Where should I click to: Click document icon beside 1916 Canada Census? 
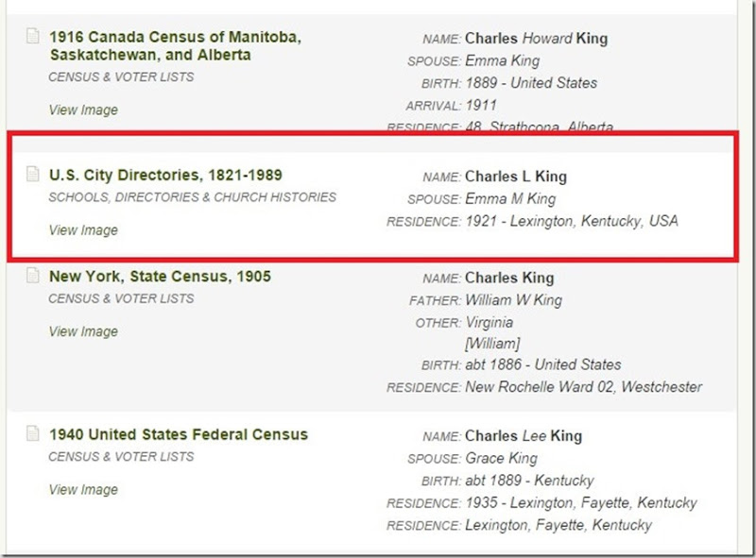pyautogui.click(x=33, y=38)
